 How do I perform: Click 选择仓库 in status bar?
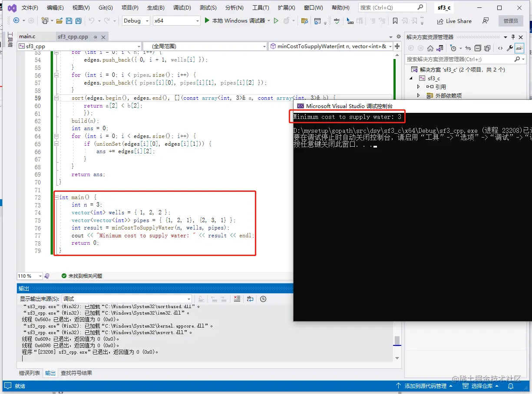pos(482,386)
